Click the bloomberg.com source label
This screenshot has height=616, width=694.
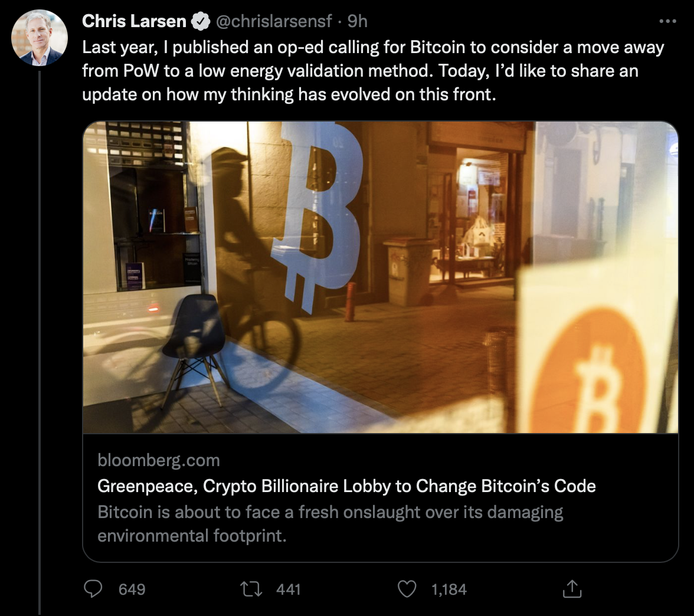point(158,460)
